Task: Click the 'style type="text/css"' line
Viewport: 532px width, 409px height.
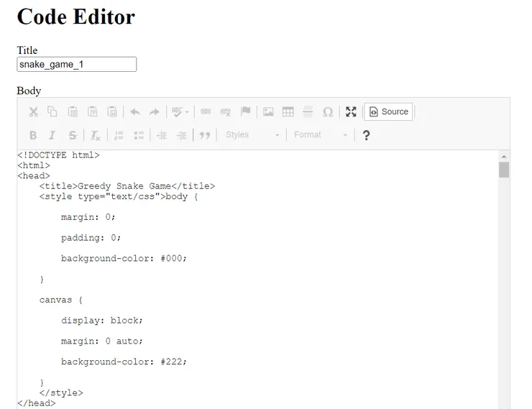Action: (x=119, y=197)
